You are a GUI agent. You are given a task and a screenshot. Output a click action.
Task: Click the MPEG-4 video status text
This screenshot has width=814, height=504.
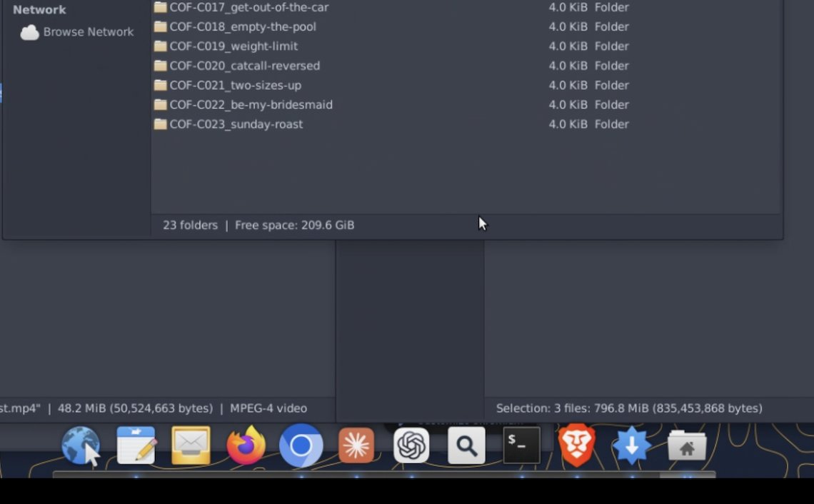coord(268,408)
